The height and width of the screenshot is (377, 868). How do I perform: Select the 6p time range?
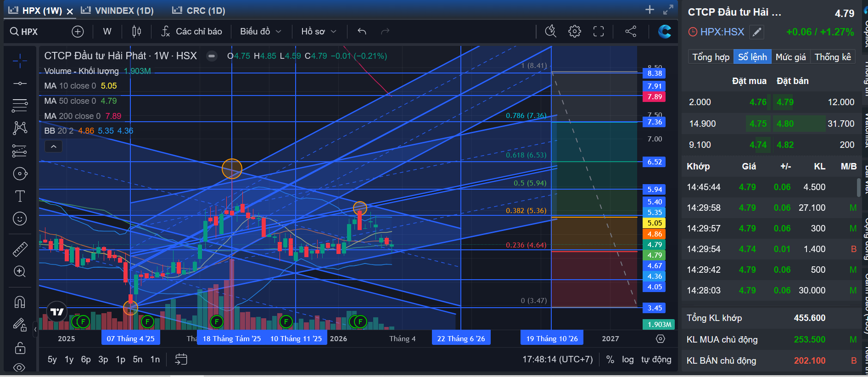[x=86, y=360]
